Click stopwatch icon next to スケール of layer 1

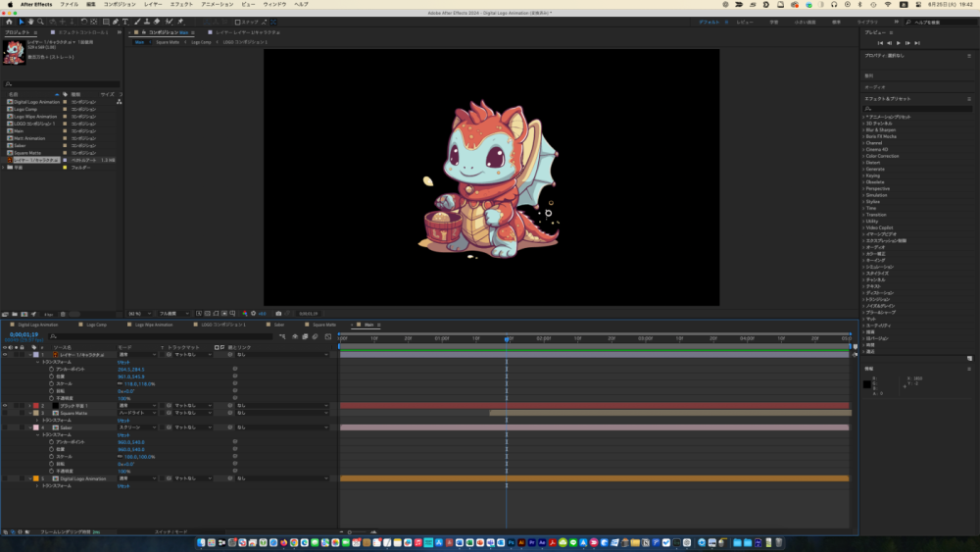pos(51,383)
